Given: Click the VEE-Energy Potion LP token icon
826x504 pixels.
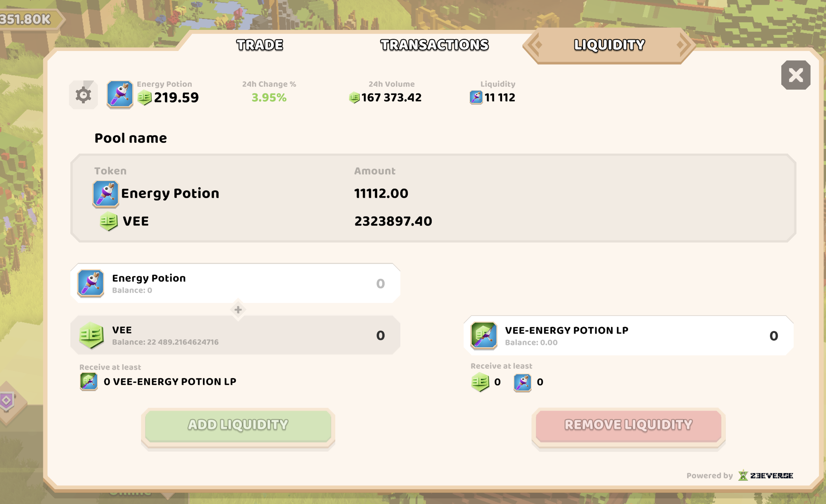Looking at the screenshot, I should click(484, 336).
